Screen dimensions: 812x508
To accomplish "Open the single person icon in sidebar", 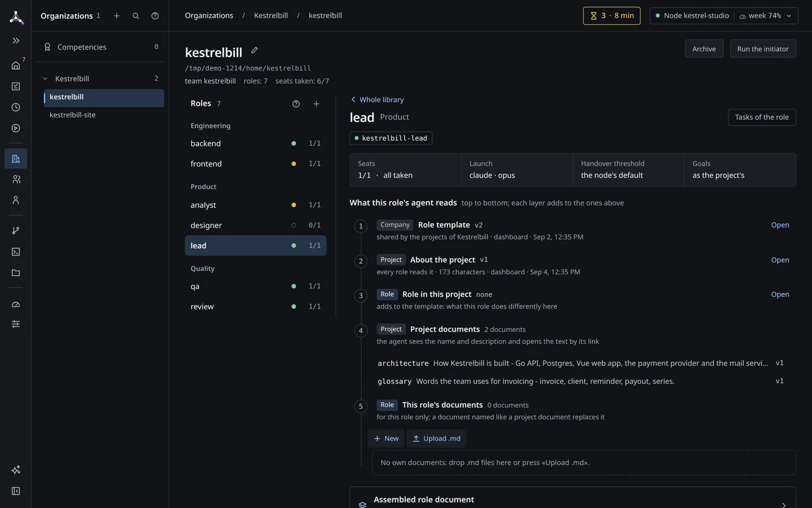I will [16, 200].
